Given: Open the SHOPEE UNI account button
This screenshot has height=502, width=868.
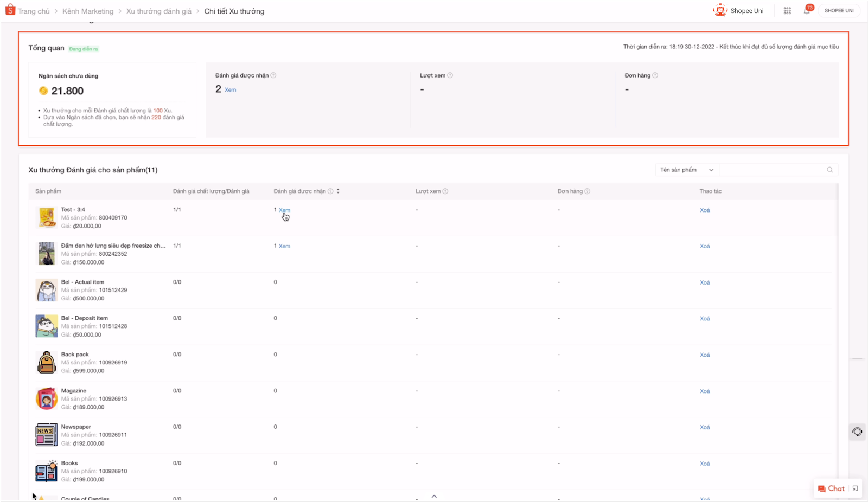Looking at the screenshot, I should [839, 11].
